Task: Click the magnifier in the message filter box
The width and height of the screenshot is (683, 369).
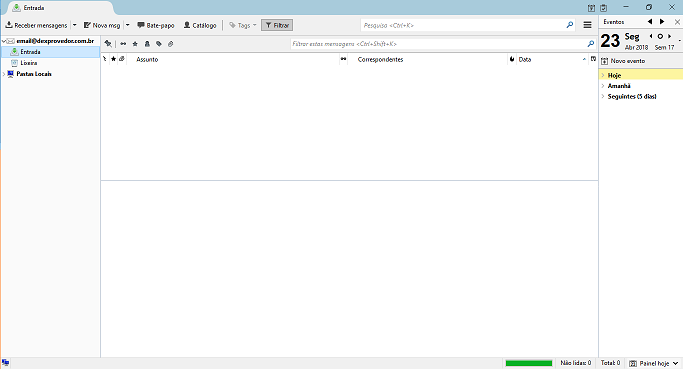Action: tap(591, 44)
